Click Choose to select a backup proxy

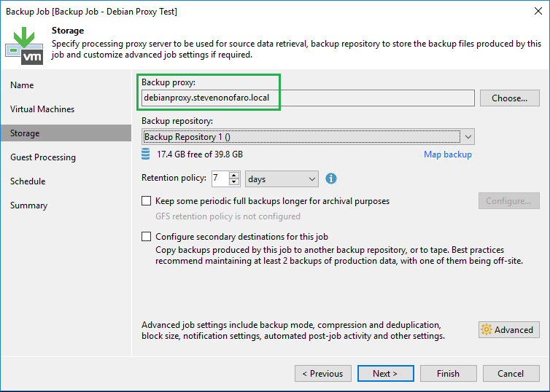(509, 98)
